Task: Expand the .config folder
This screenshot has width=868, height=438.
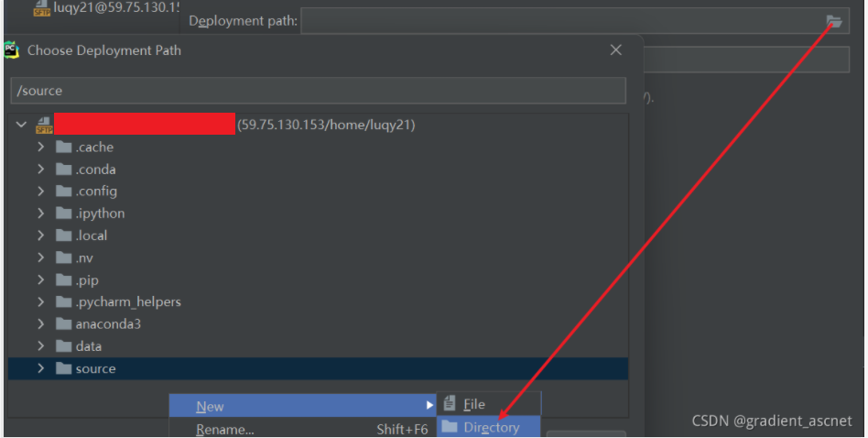Action: pyautogui.click(x=40, y=191)
